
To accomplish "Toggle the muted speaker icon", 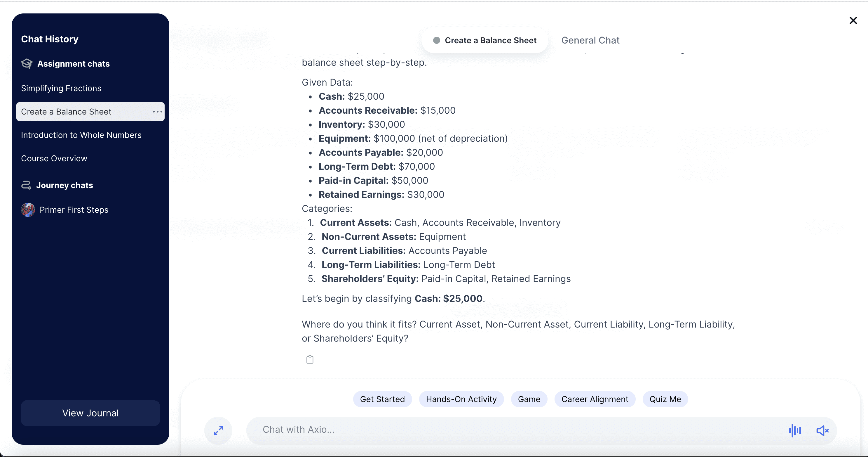I will [822, 430].
